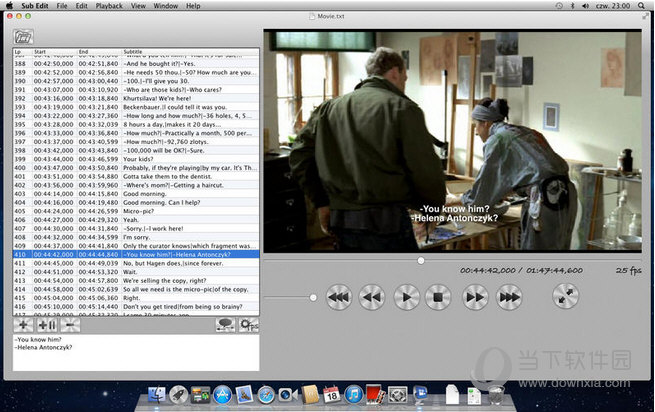Select row 407 '-Sorry.|-I work here!'

tap(136, 229)
